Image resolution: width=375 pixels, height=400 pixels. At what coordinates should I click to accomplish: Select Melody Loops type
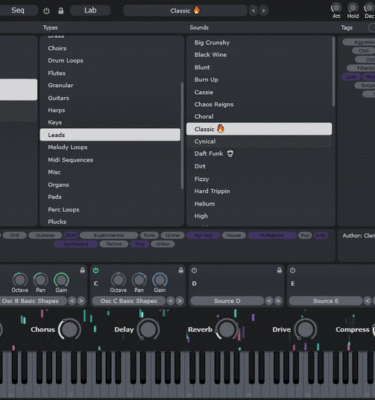(x=110, y=147)
